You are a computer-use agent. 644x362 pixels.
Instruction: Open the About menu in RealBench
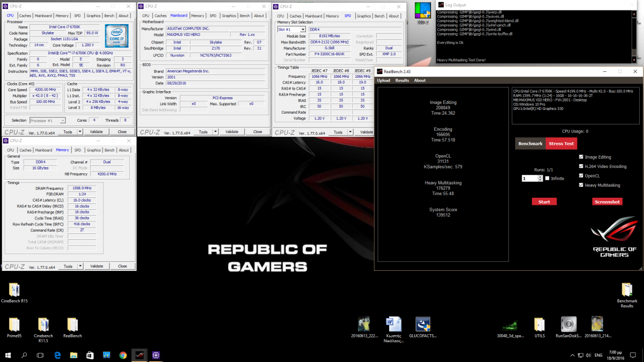420,80
